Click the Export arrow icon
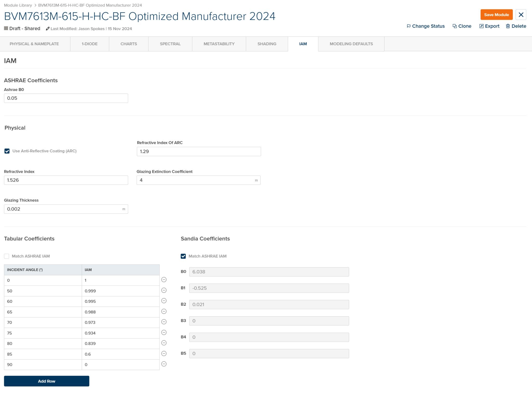 [x=481, y=26]
